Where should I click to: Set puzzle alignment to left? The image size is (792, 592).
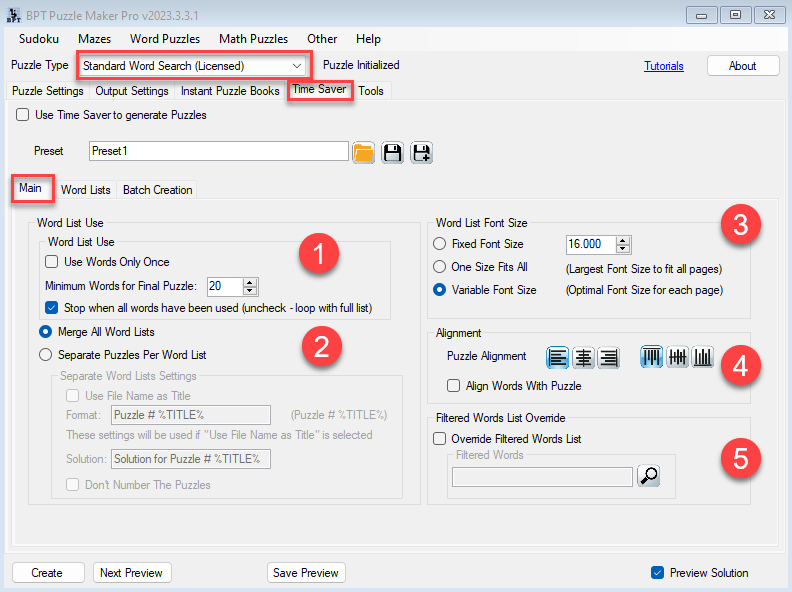tap(558, 358)
